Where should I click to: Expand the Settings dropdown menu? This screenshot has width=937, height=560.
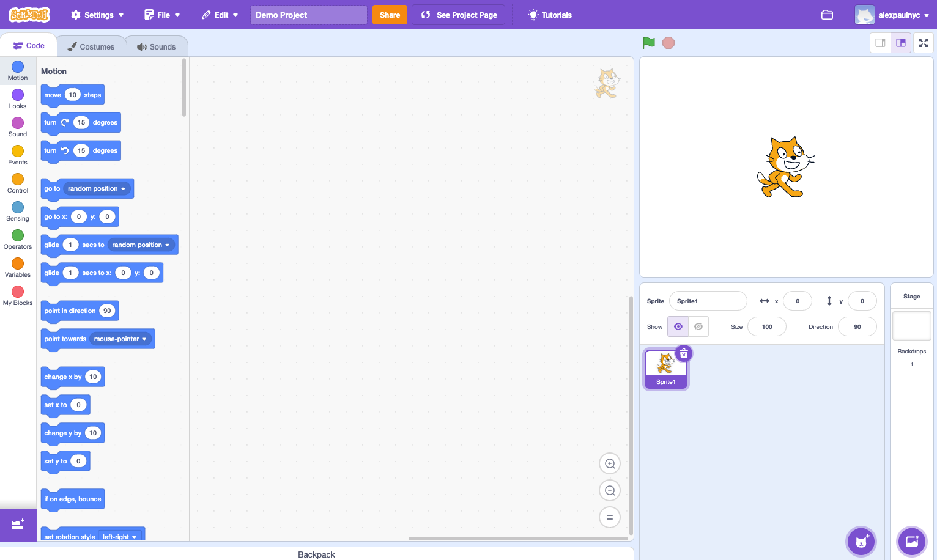pos(97,15)
